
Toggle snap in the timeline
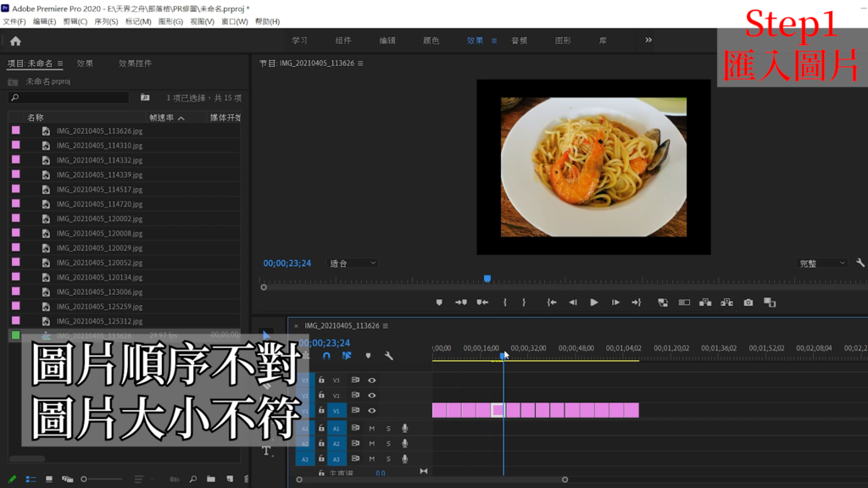click(326, 356)
